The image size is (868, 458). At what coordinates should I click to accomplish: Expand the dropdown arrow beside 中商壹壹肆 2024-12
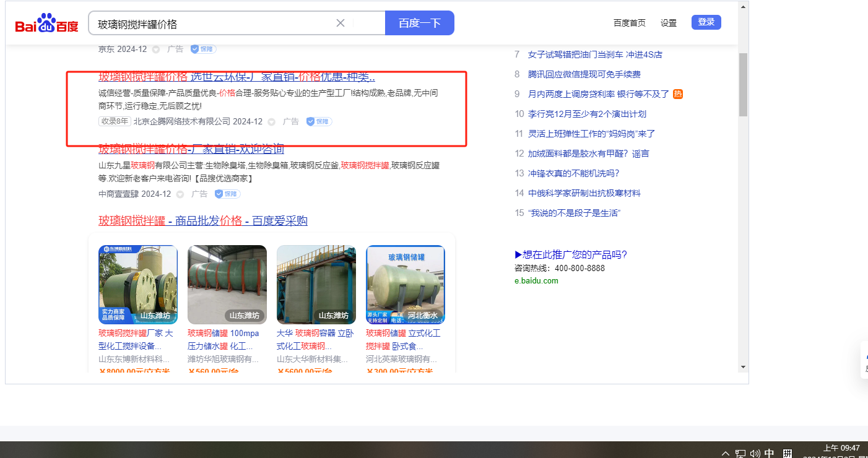[x=180, y=194]
